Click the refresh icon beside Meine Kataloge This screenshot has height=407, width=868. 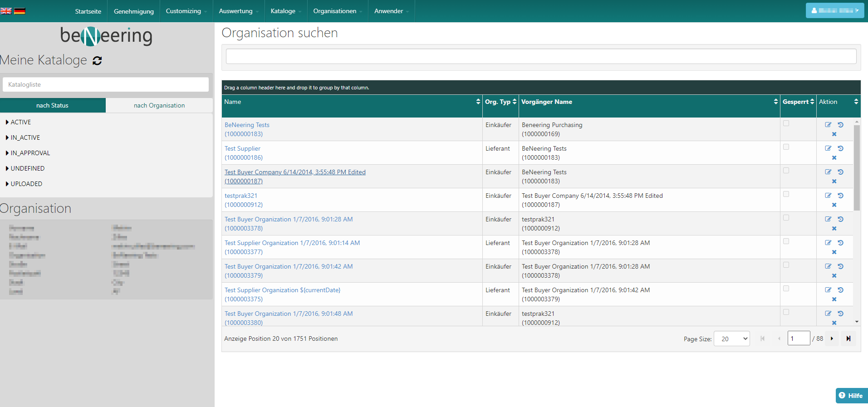click(x=97, y=61)
